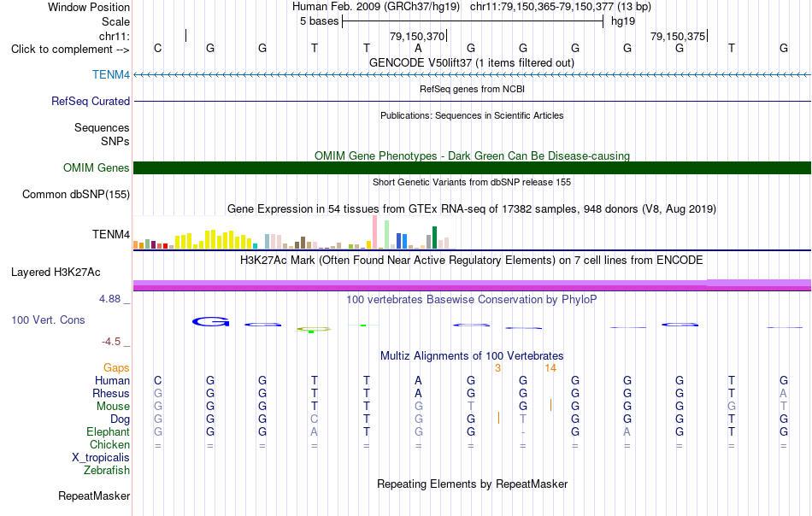Image resolution: width=812 pixels, height=516 pixels.
Task: Click the RepeatMasker track label
Action: click(94, 495)
